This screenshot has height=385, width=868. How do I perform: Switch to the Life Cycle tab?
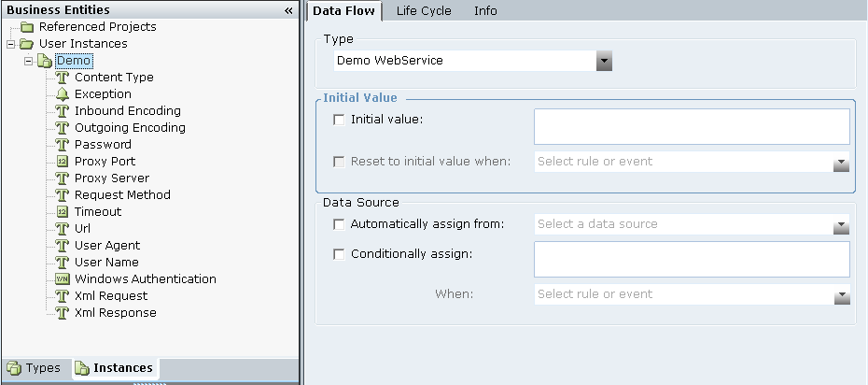(x=424, y=11)
